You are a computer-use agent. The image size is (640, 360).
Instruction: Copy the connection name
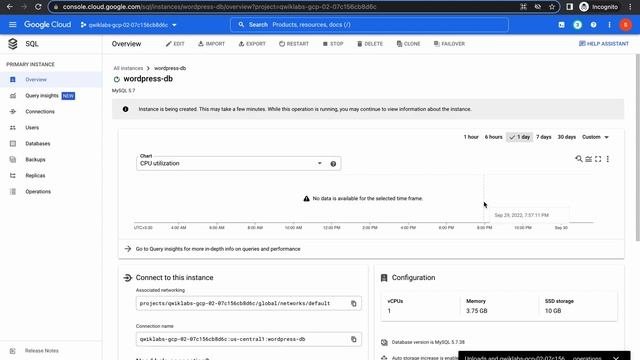coord(353,339)
